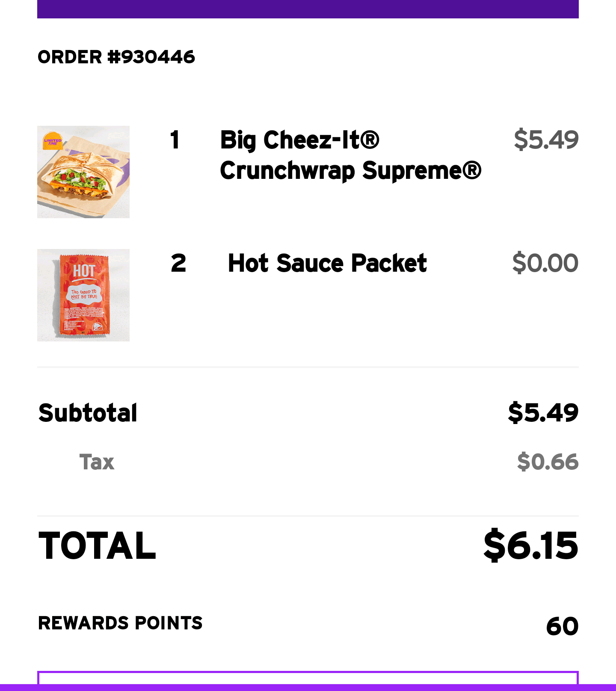Viewport: 616px width, 691px height.
Task: Click the dark purple header bar
Action: click(x=308, y=9)
